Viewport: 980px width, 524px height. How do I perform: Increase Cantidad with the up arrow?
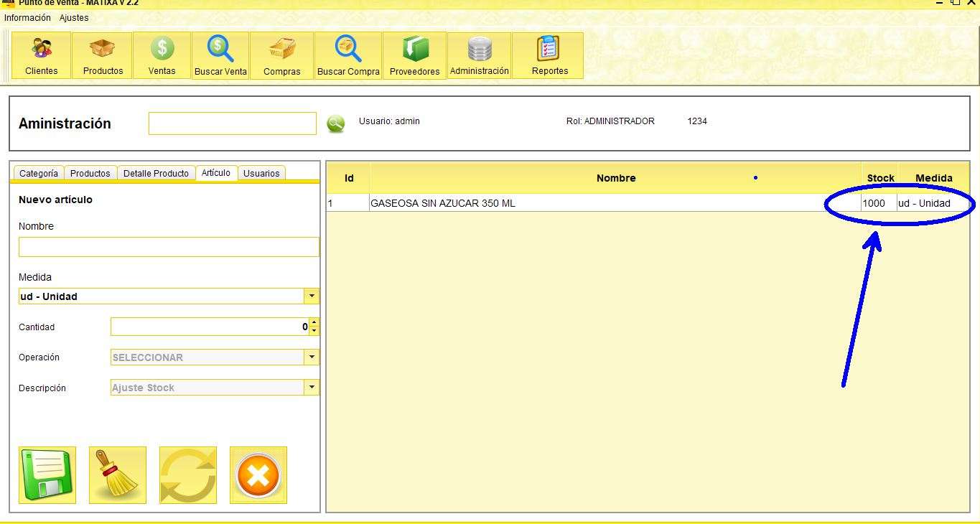coord(314,322)
